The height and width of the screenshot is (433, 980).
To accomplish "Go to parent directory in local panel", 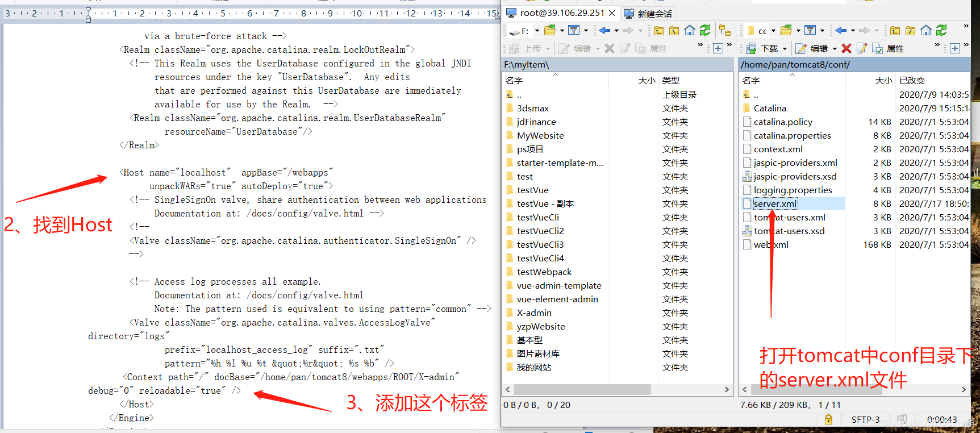I will click(x=659, y=30).
